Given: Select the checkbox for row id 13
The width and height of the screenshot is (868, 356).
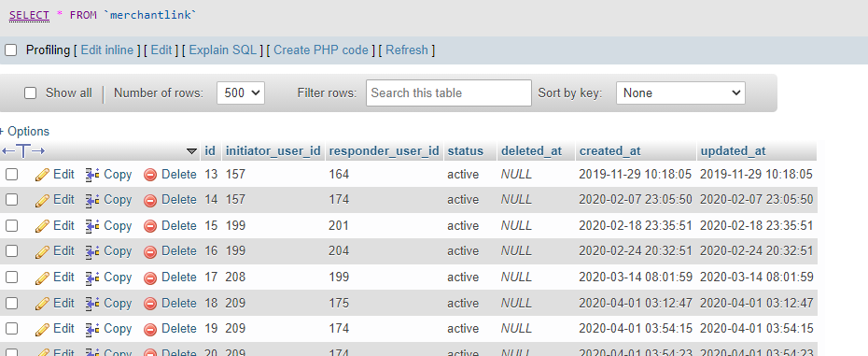Looking at the screenshot, I should (x=11, y=175).
